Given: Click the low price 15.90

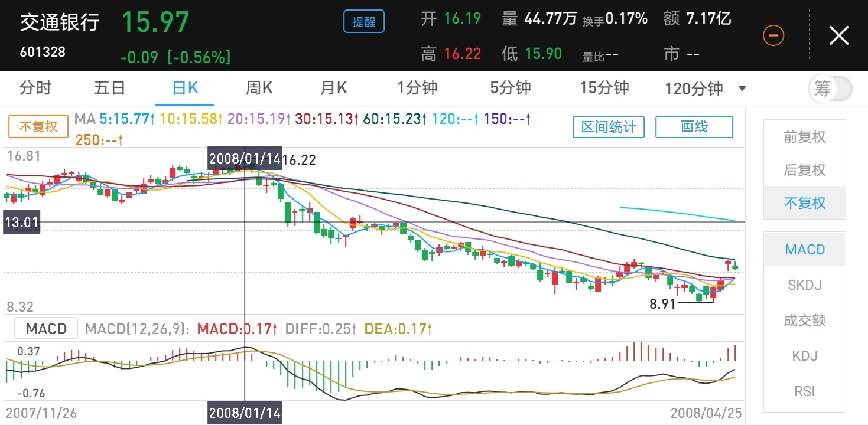Looking at the screenshot, I should pos(543,54).
